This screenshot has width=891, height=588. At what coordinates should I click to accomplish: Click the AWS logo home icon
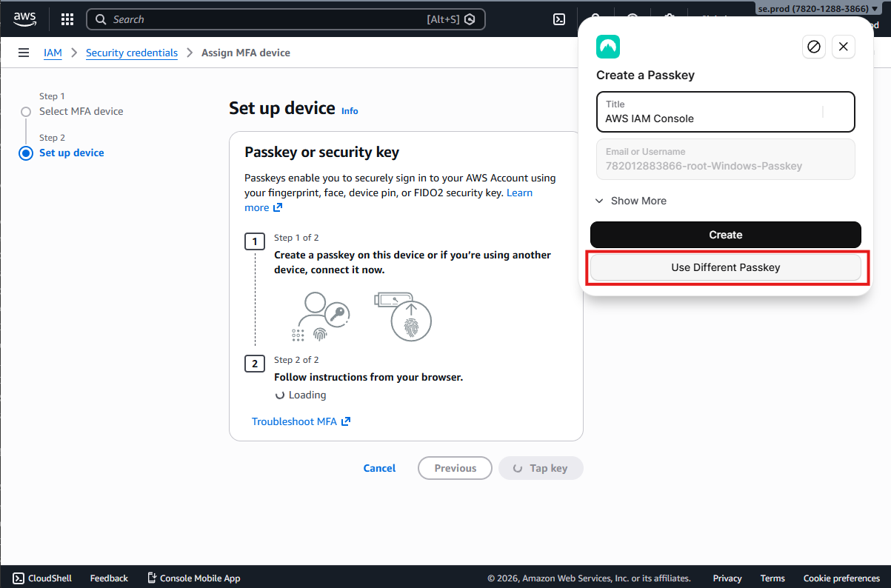[24, 19]
